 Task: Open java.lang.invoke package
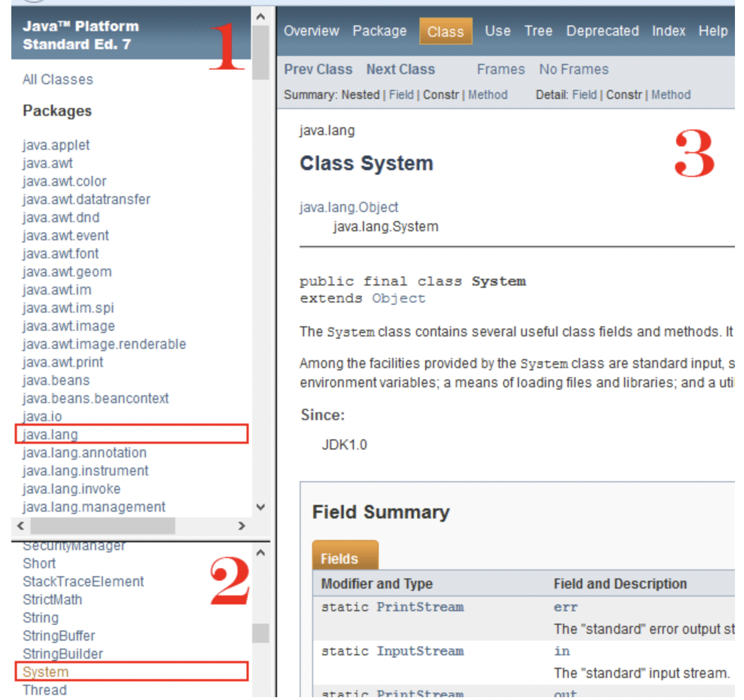tap(72, 489)
